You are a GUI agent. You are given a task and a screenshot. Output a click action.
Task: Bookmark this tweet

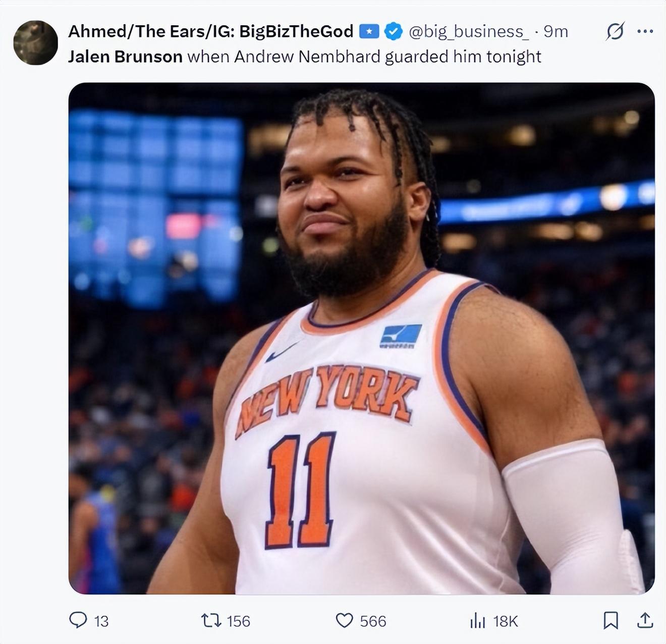click(610, 620)
